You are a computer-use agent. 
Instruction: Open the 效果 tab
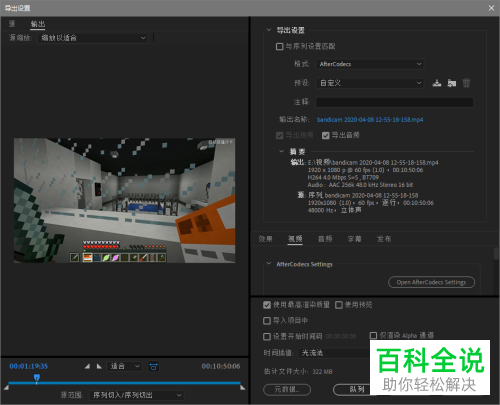point(266,239)
